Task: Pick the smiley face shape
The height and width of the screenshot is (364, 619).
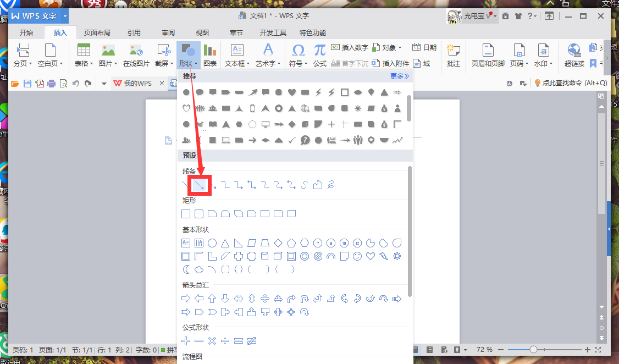Action: (x=357, y=256)
